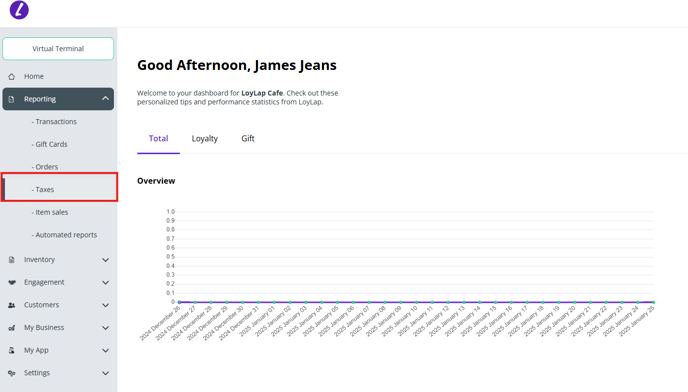Click the My Business chart icon

pos(12,328)
